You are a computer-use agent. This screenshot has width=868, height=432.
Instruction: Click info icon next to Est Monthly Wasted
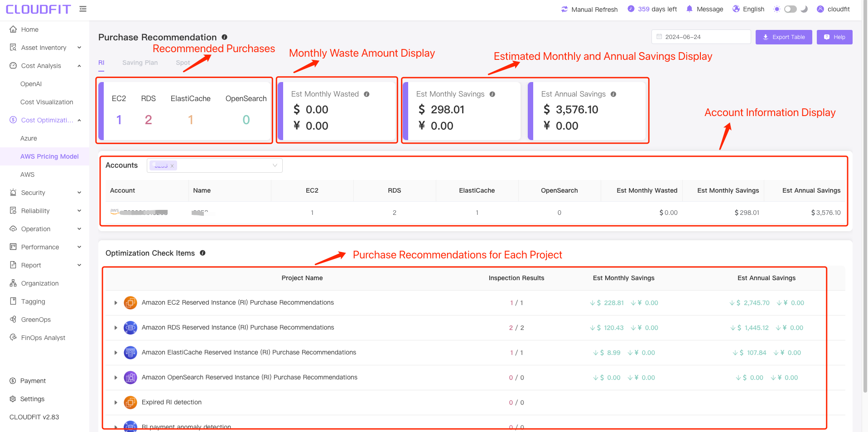[366, 94]
